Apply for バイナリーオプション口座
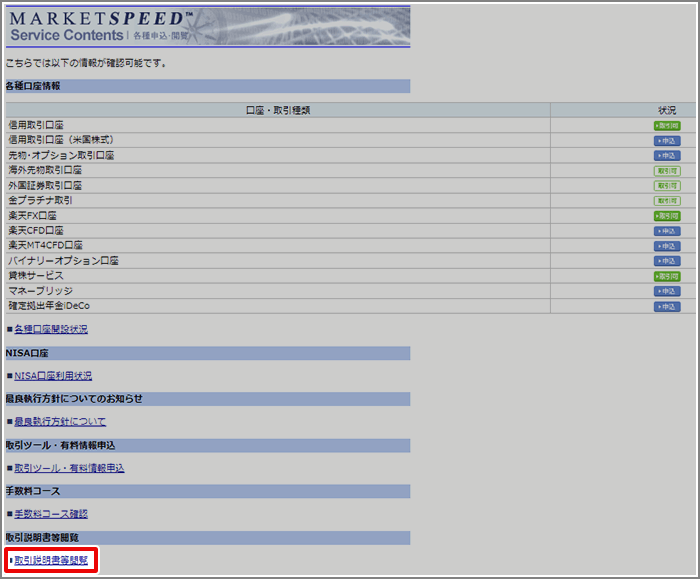Image resolution: width=700 pixels, height=579 pixels. click(x=667, y=261)
